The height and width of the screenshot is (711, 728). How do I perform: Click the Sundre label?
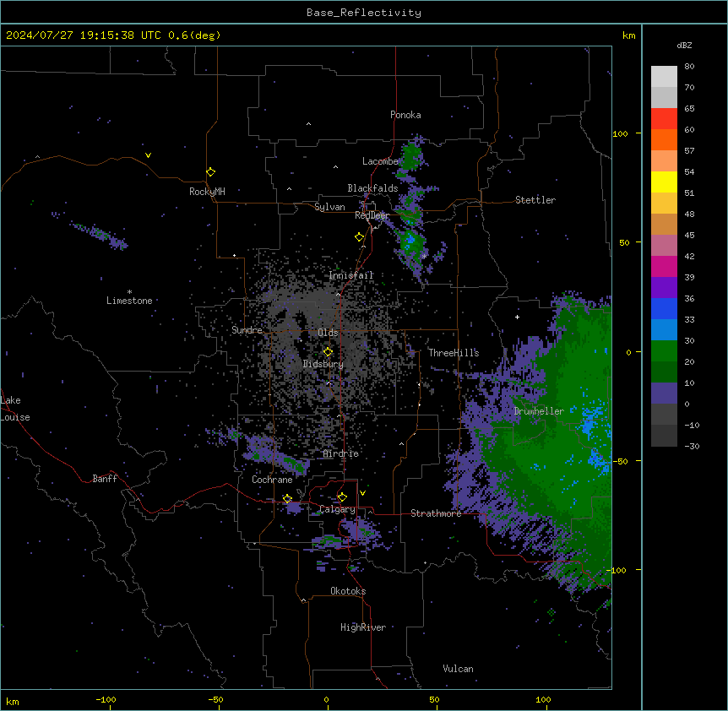(x=247, y=330)
